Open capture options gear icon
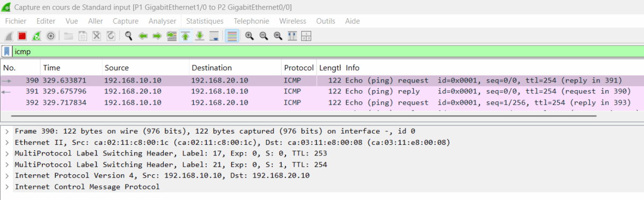Screen dimensions: 644x200 pyautogui.click(x=50, y=36)
